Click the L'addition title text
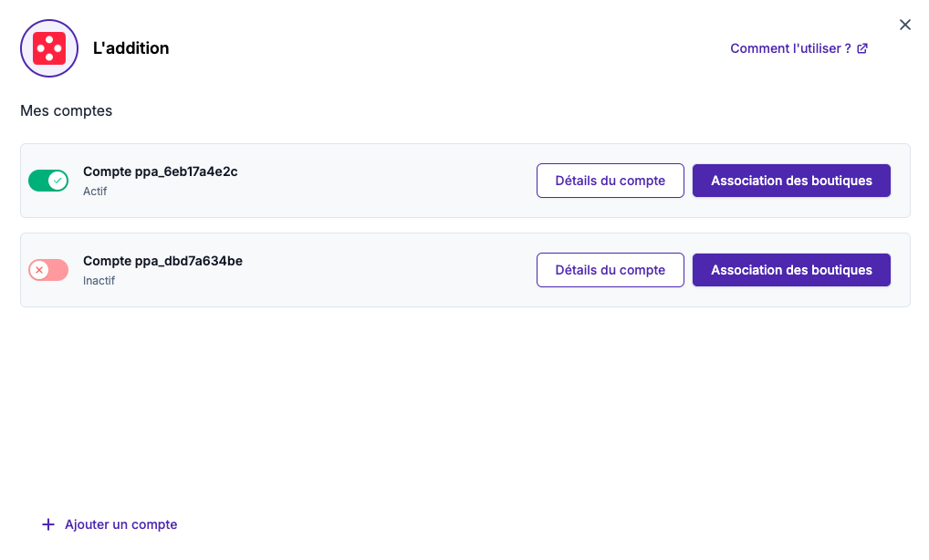 [130, 48]
